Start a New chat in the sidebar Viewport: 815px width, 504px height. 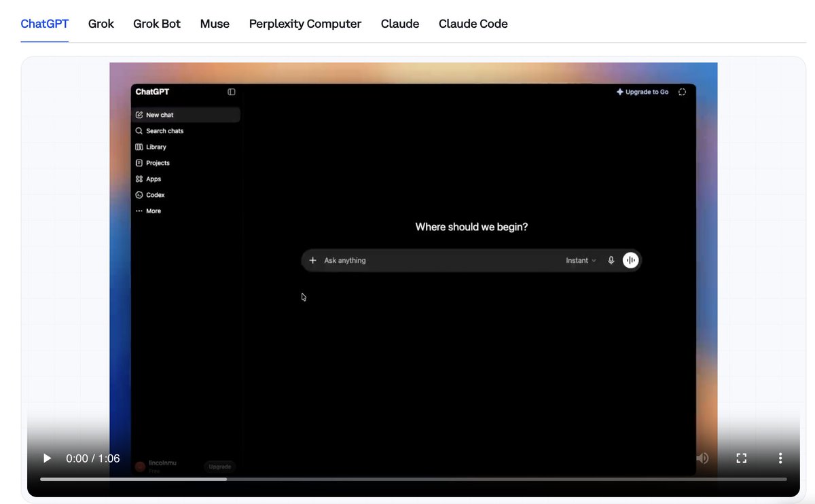click(x=185, y=115)
